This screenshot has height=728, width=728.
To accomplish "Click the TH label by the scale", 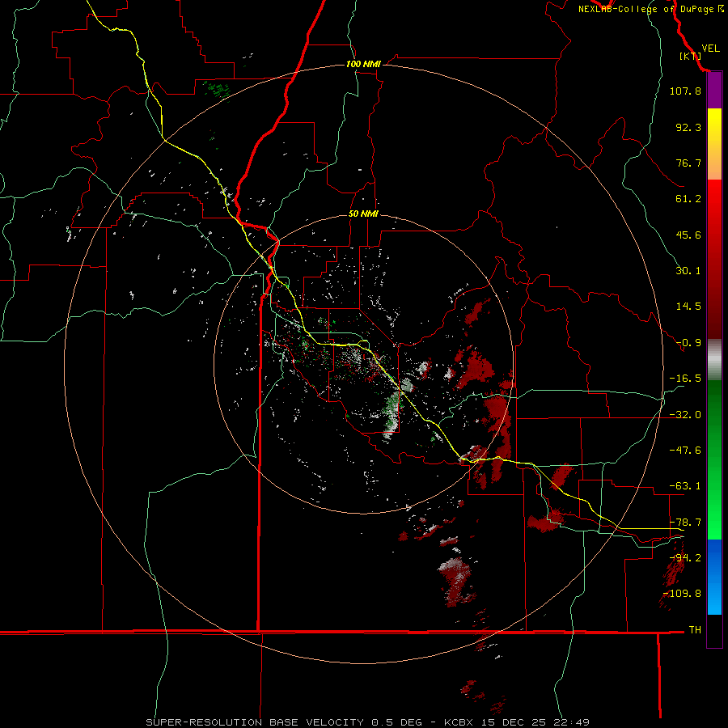I will pos(695,630).
